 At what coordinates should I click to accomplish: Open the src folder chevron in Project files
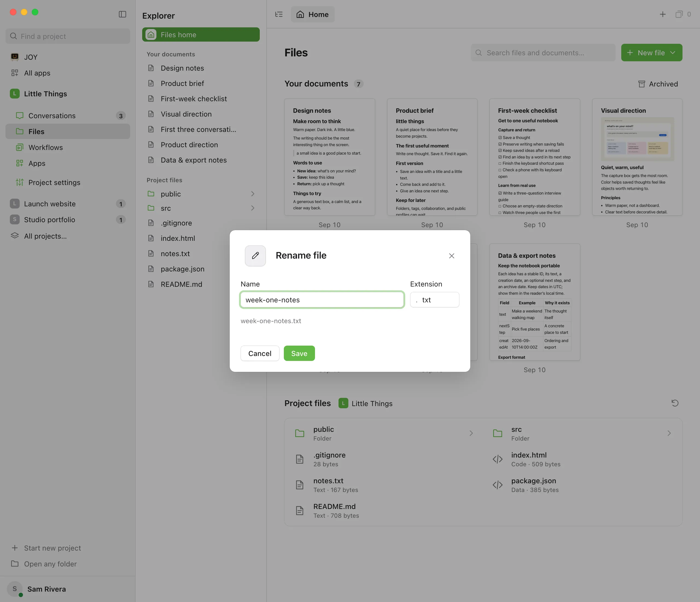coord(669,433)
